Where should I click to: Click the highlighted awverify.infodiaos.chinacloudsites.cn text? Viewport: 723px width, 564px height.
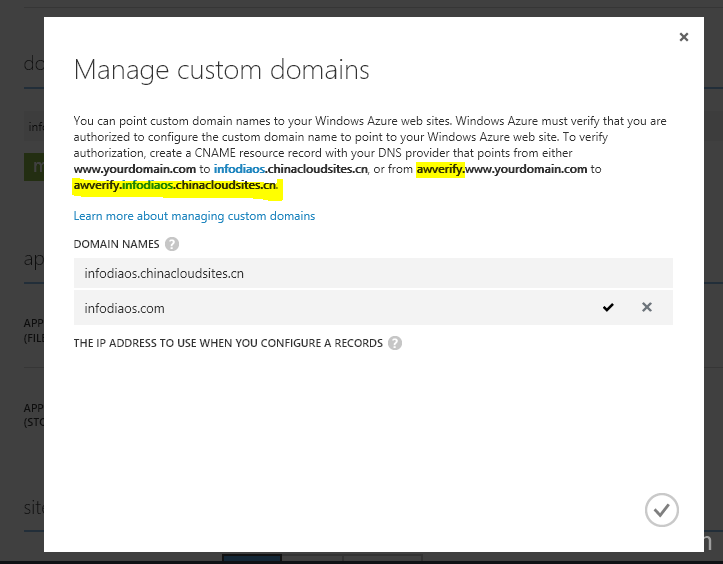tap(175, 185)
